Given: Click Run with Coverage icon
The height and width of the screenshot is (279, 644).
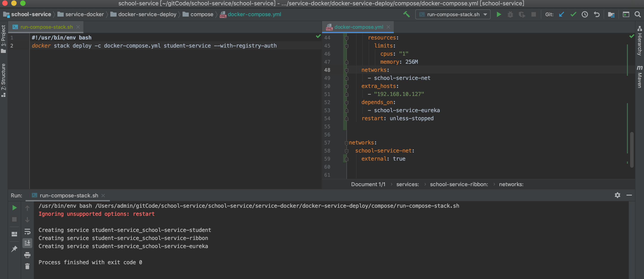Looking at the screenshot, I should pyautogui.click(x=522, y=15).
